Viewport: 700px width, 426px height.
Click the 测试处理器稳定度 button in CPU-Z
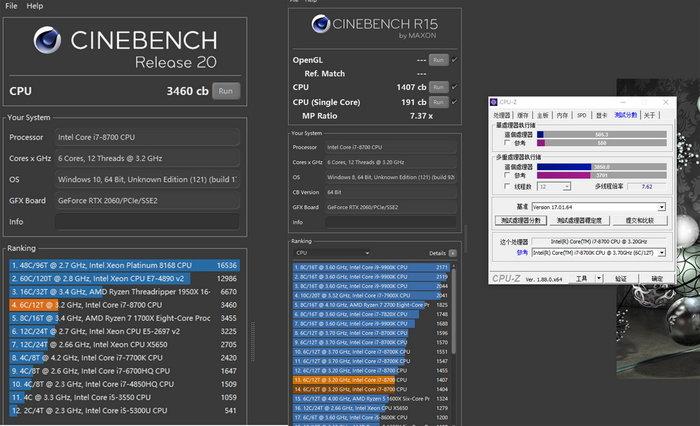click(x=579, y=221)
